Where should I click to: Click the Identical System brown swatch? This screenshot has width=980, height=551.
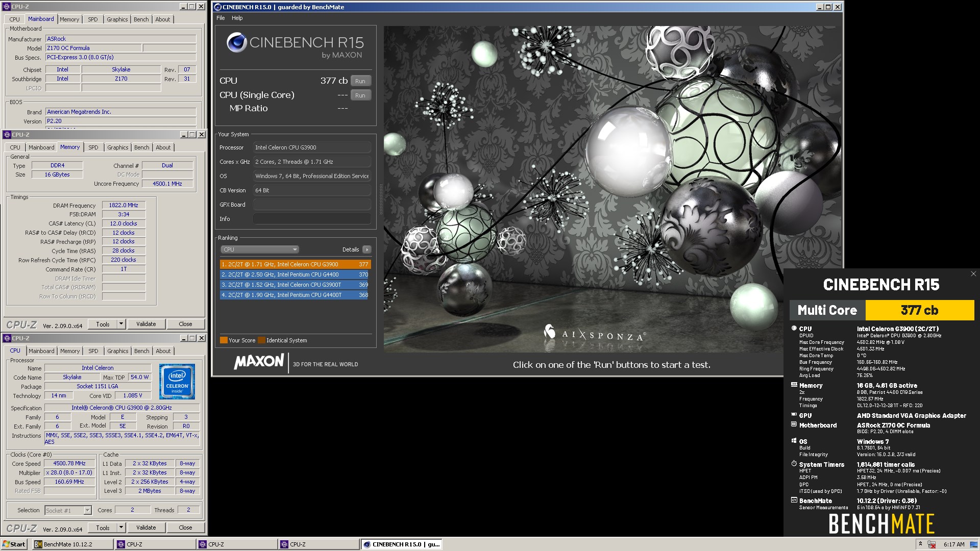(261, 340)
